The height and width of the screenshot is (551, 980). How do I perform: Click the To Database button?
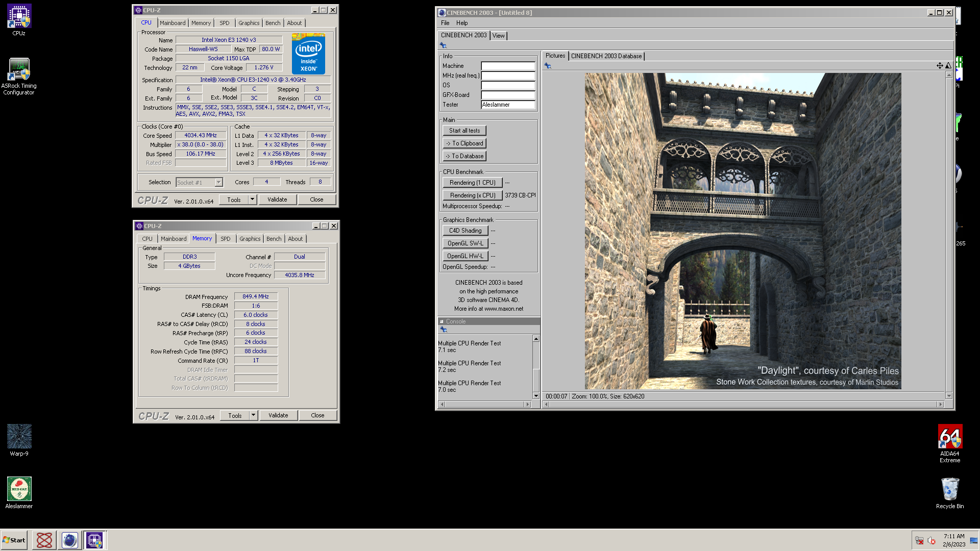(464, 156)
